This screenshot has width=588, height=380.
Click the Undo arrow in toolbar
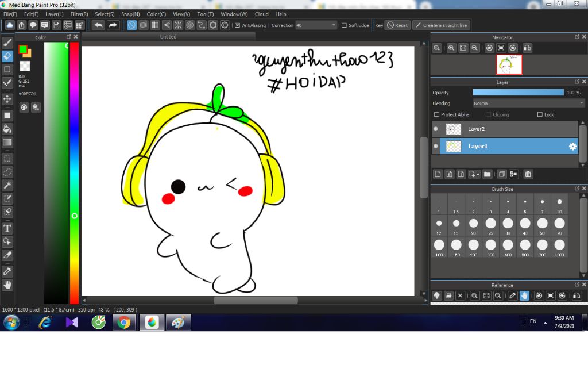[x=99, y=25]
